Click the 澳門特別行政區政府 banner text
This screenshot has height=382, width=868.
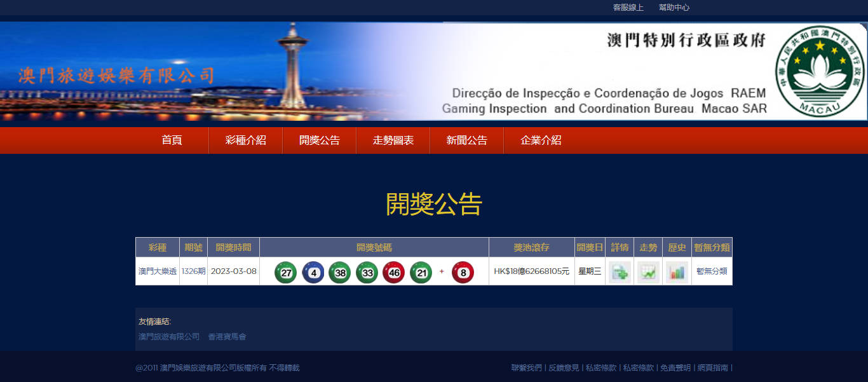click(687, 41)
